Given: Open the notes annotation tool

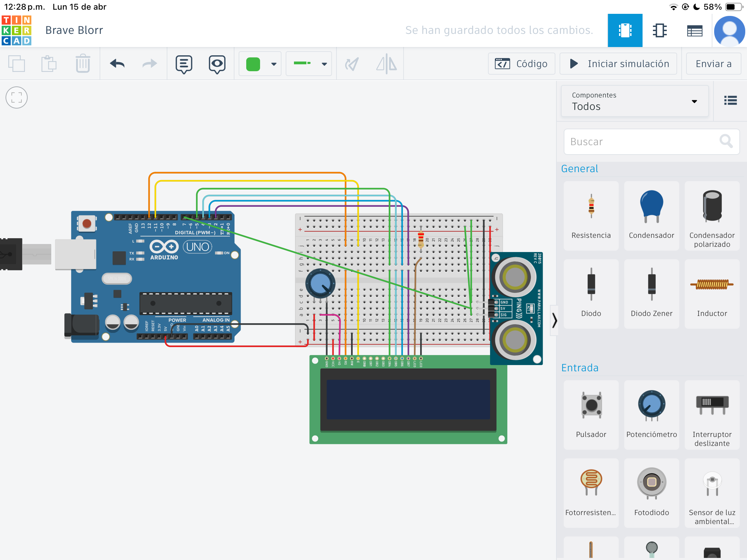Looking at the screenshot, I should click(184, 64).
